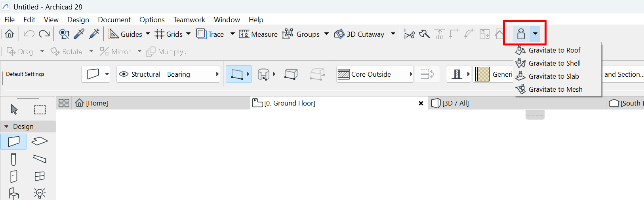Click the Measure button
The image size is (644, 200).
(x=258, y=34)
